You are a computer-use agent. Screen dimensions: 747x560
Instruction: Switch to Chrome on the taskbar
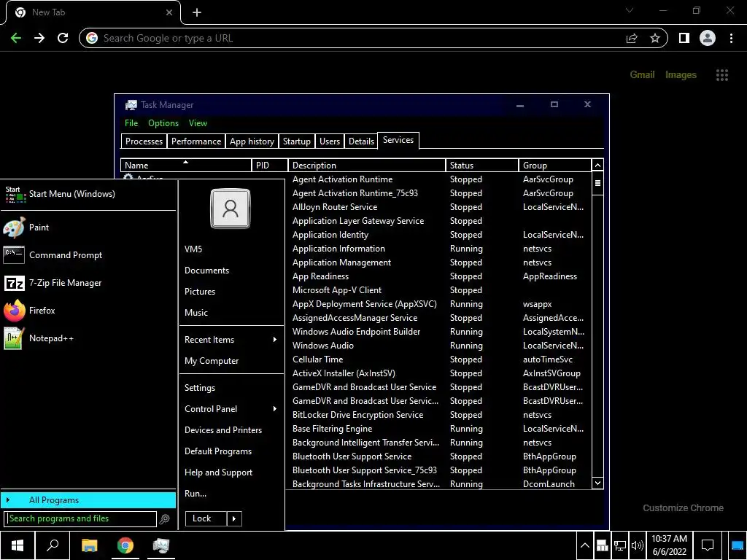coord(125,545)
